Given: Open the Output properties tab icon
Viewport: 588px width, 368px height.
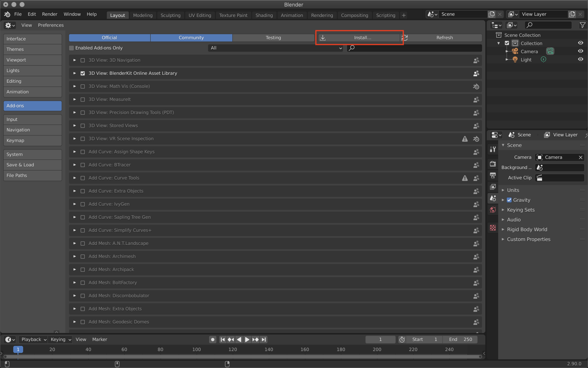Looking at the screenshot, I should click(x=493, y=175).
